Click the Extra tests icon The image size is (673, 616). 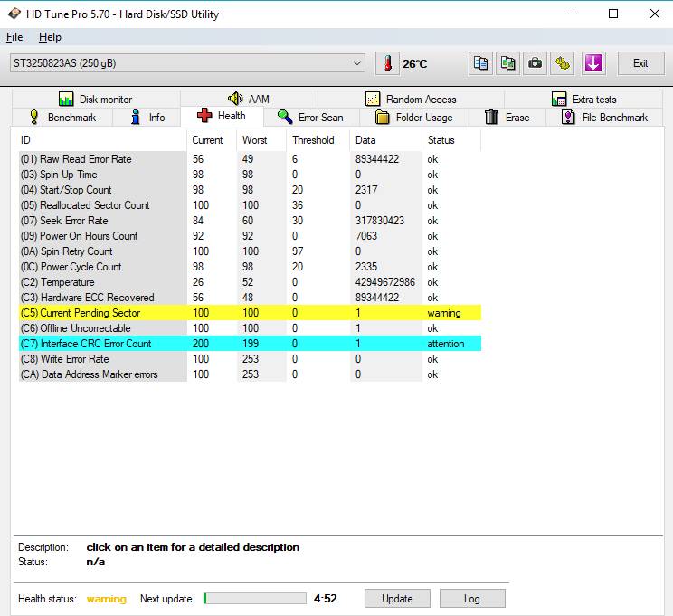click(559, 100)
